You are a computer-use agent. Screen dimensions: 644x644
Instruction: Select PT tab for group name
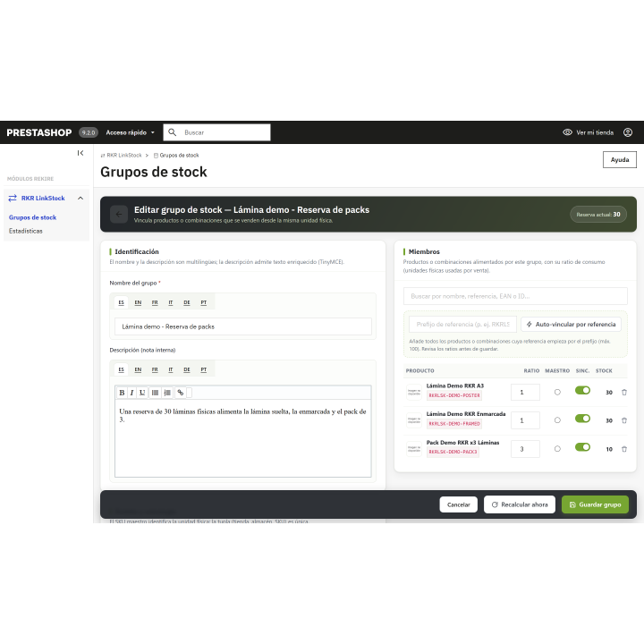click(x=204, y=302)
